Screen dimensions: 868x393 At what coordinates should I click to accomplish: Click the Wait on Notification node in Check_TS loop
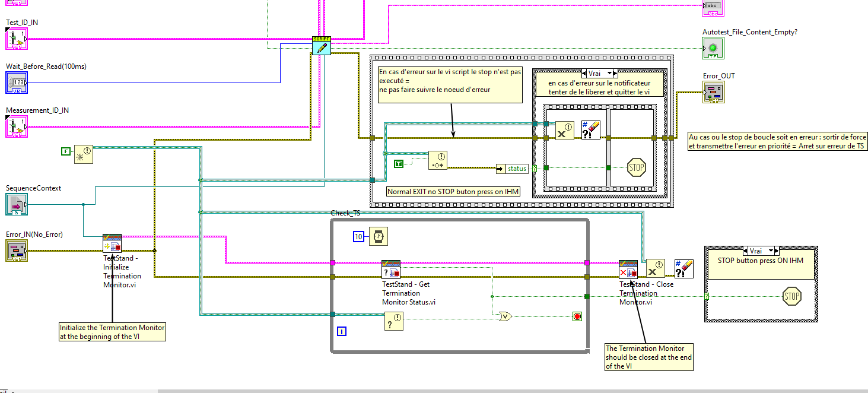coord(394,322)
